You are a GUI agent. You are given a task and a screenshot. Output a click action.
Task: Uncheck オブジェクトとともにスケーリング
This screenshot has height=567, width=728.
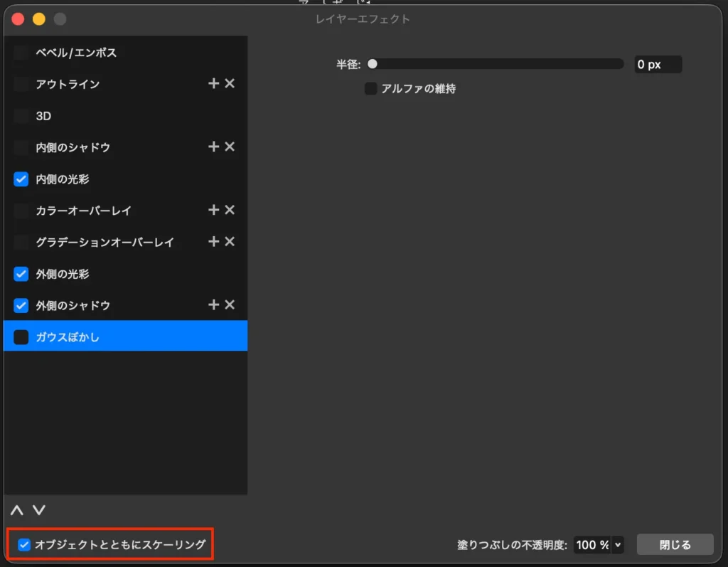[x=24, y=544]
